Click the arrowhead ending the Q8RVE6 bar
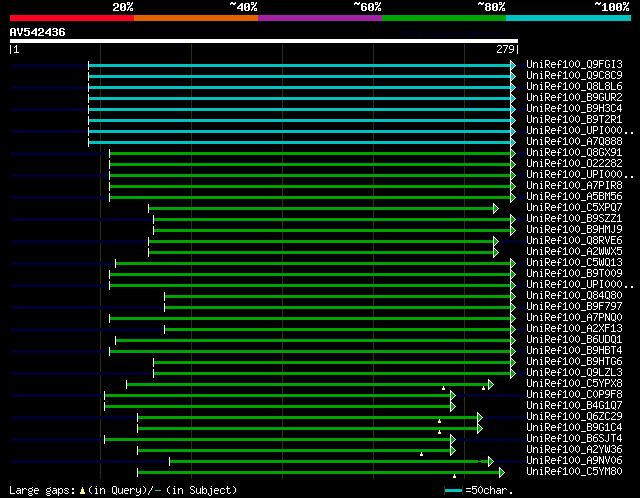640x498 pixels. pyautogui.click(x=496, y=242)
